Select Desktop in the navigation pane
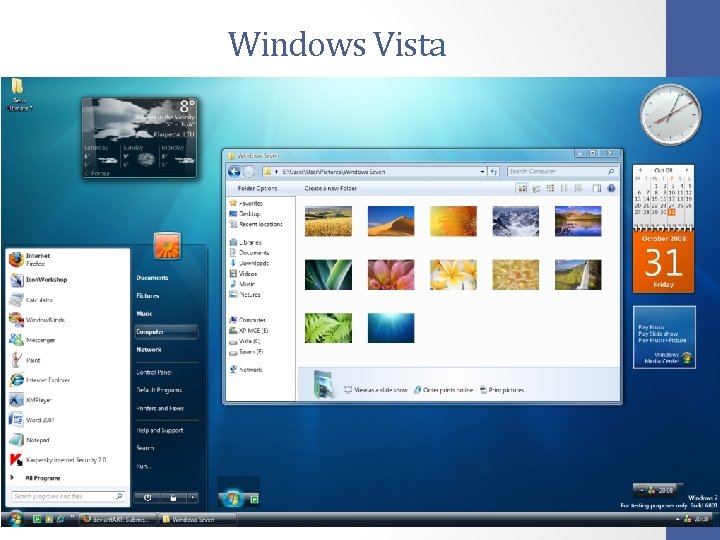The image size is (720, 540). point(245,214)
